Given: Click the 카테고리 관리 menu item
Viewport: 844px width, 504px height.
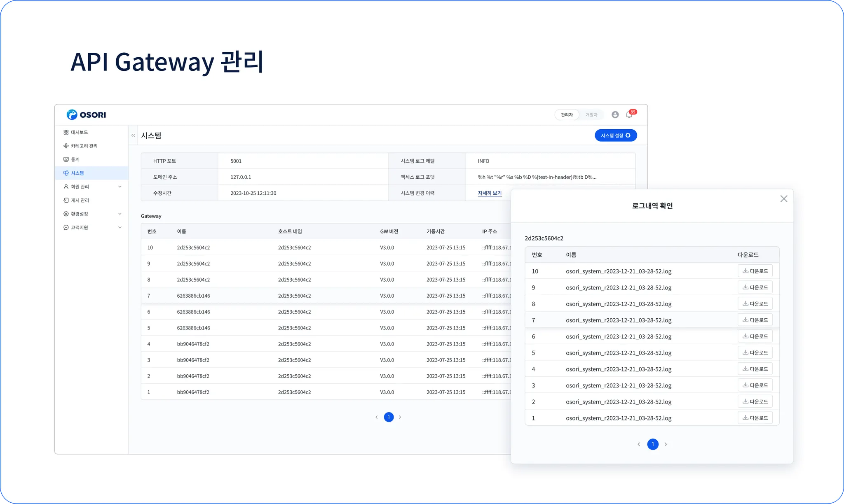Looking at the screenshot, I should pos(84,146).
